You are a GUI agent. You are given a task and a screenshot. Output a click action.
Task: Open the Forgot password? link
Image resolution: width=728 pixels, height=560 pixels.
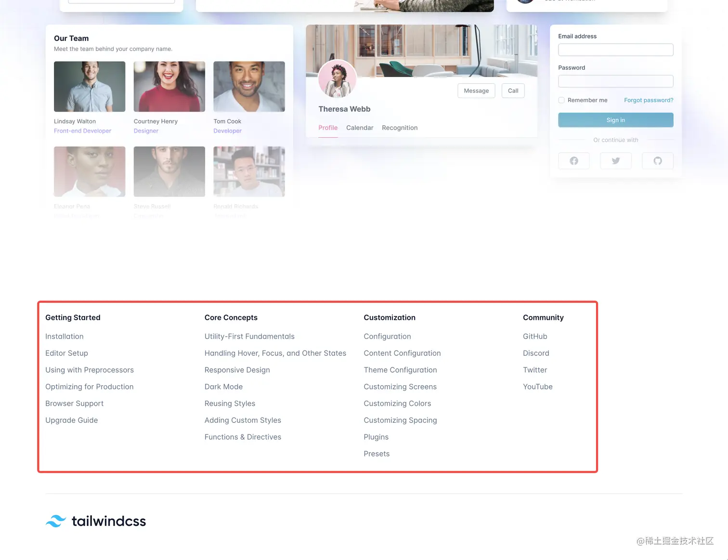tap(649, 100)
